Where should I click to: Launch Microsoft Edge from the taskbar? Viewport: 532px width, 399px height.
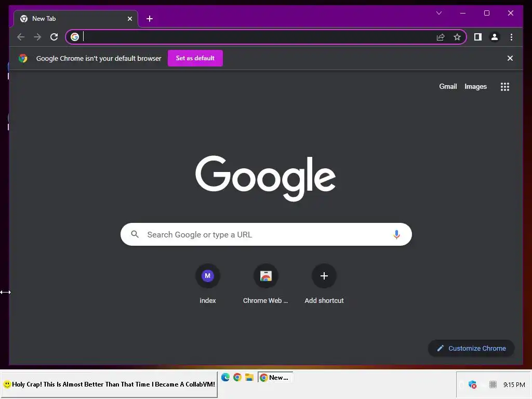coord(225,377)
